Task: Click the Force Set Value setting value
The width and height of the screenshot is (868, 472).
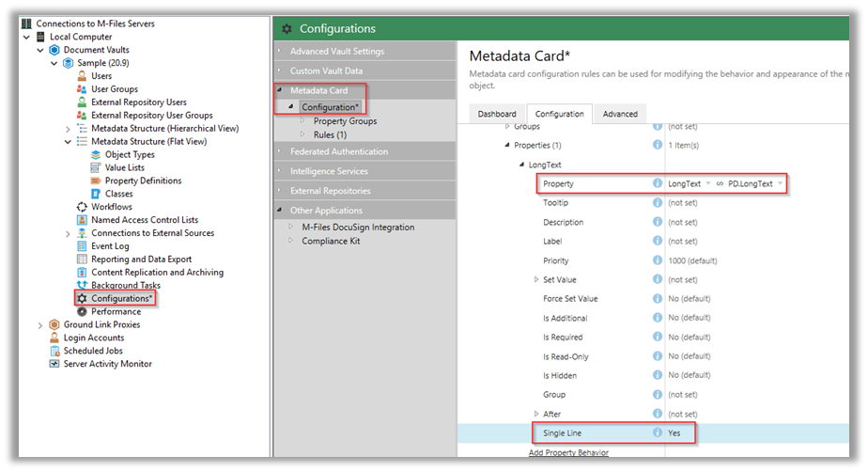Action: (690, 299)
